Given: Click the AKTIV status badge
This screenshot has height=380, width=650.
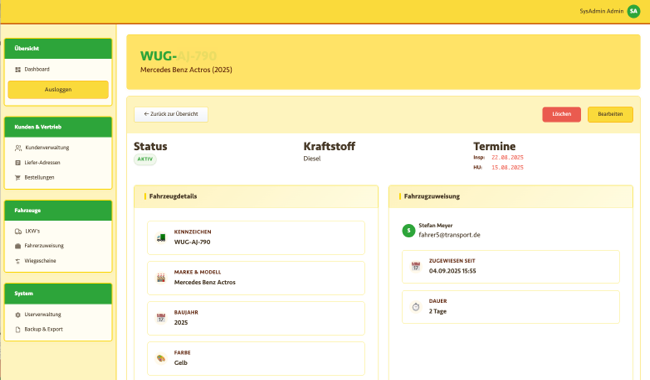Looking at the screenshot, I should [145, 159].
